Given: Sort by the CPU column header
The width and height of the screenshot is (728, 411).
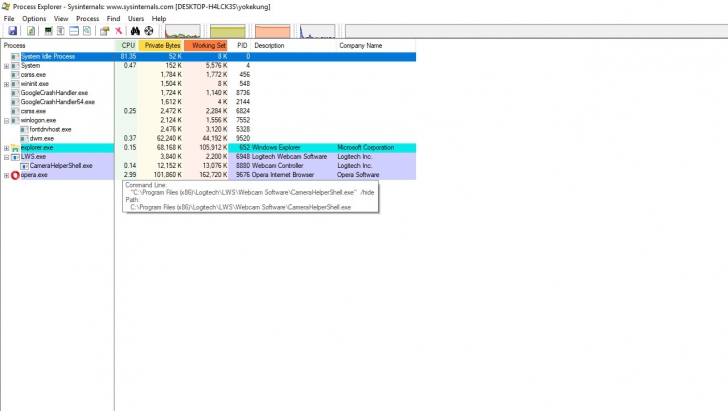Looking at the screenshot, I should (126, 46).
